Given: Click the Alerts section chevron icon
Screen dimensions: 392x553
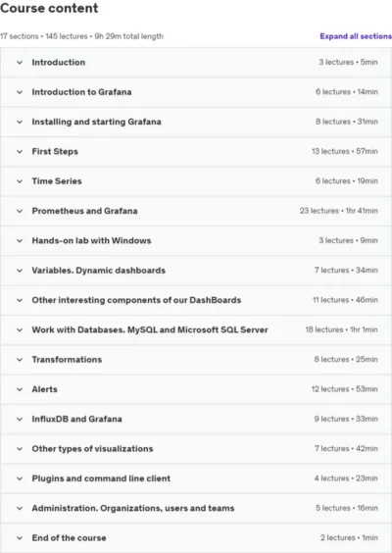Looking at the screenshot, I should tap(20, 389).
